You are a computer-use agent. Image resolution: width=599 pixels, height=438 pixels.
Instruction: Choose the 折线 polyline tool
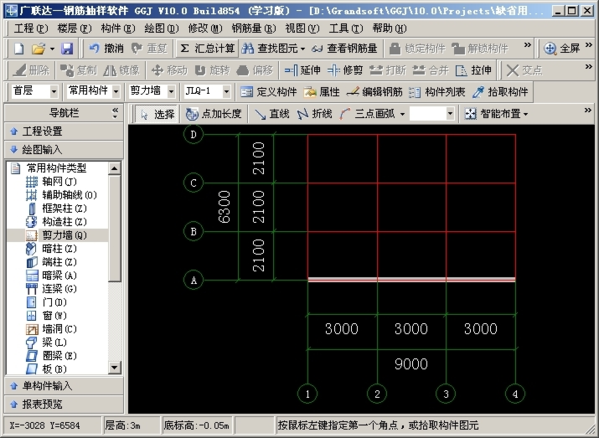click(x=314, y=114)
